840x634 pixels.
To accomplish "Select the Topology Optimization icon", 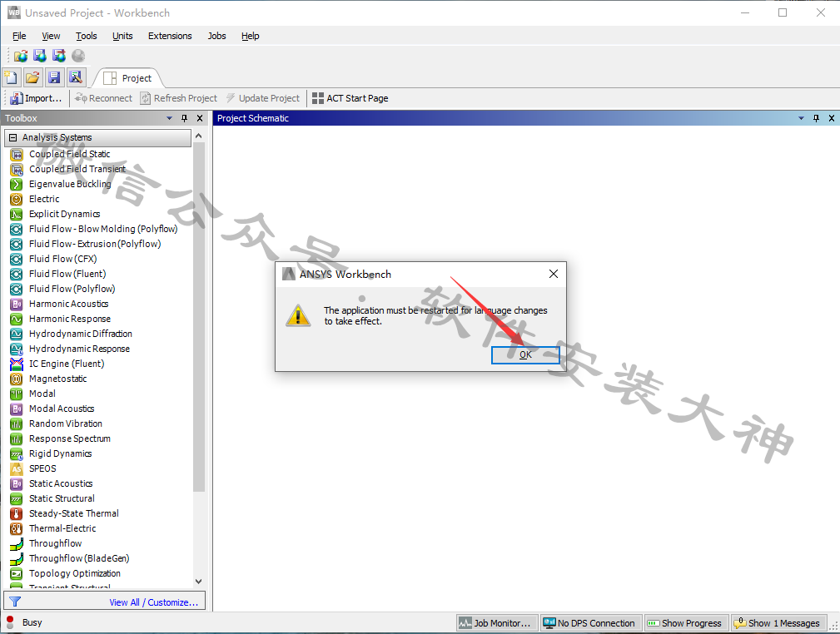I will [17, 574].
